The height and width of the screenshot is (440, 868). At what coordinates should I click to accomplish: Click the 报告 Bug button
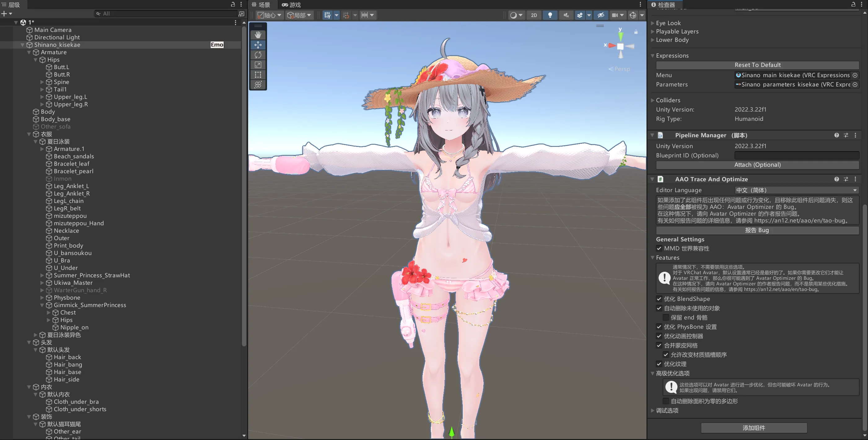point(757,230)
